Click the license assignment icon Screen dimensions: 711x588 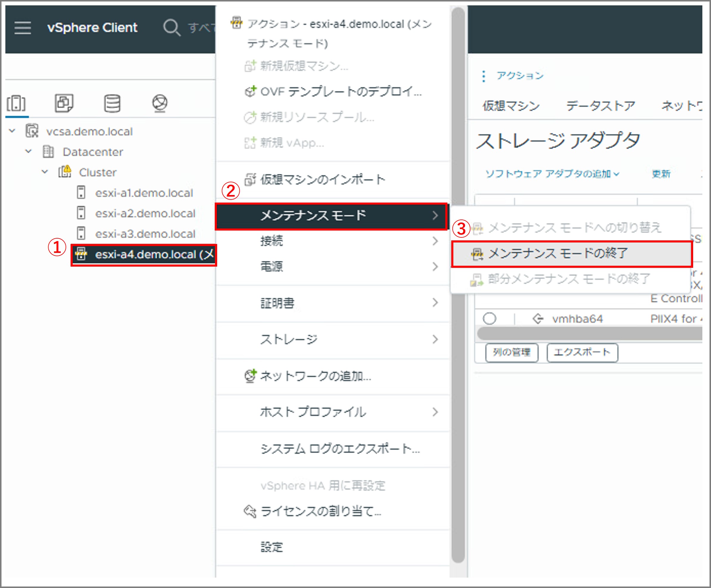250,511
